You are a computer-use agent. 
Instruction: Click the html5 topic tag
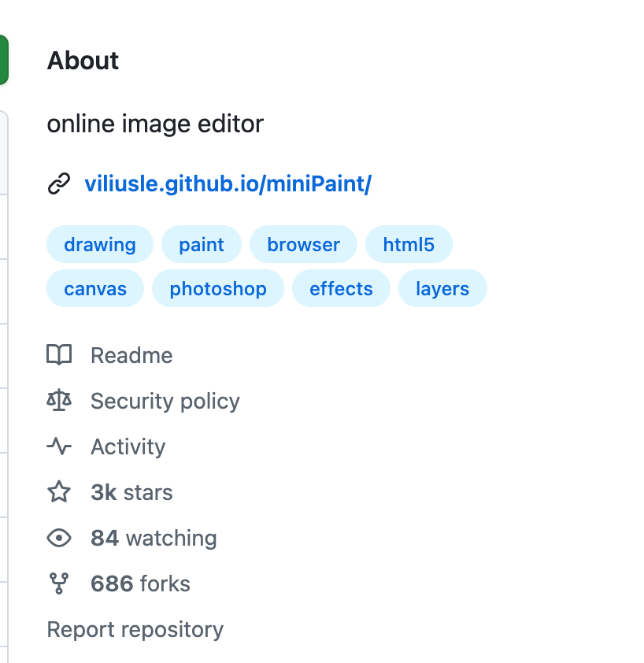pos(409,245)
